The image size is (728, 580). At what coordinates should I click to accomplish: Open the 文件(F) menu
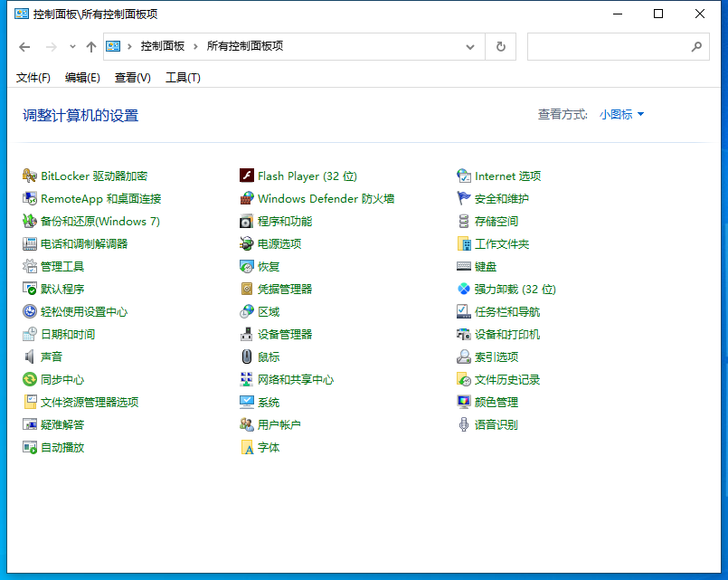point(33,78)
